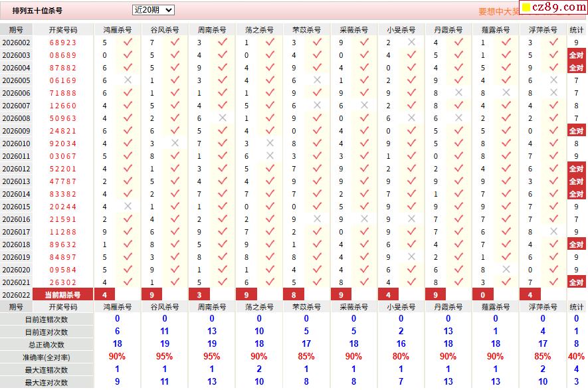Open the 近20期 period range dropdown

click(x=153, y=10)
